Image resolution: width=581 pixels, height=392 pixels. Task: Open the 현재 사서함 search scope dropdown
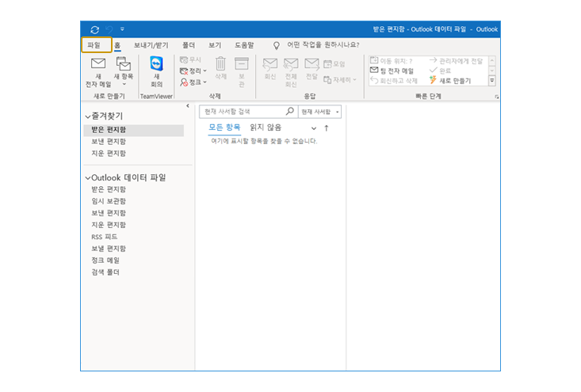(319, 112)
